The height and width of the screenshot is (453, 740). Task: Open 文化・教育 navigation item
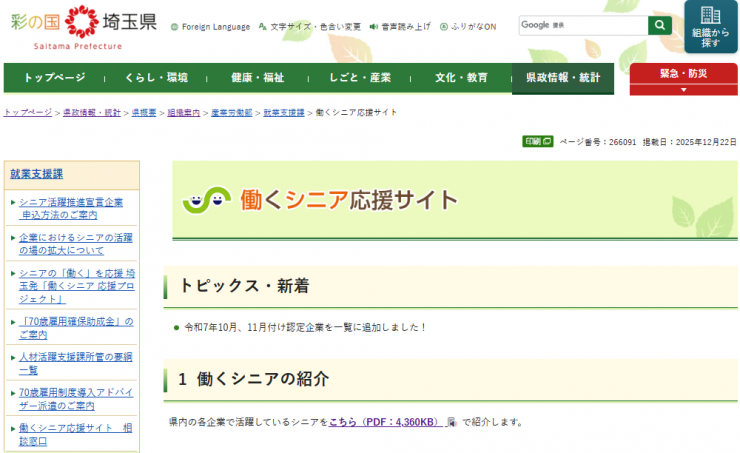coord(461,78)
